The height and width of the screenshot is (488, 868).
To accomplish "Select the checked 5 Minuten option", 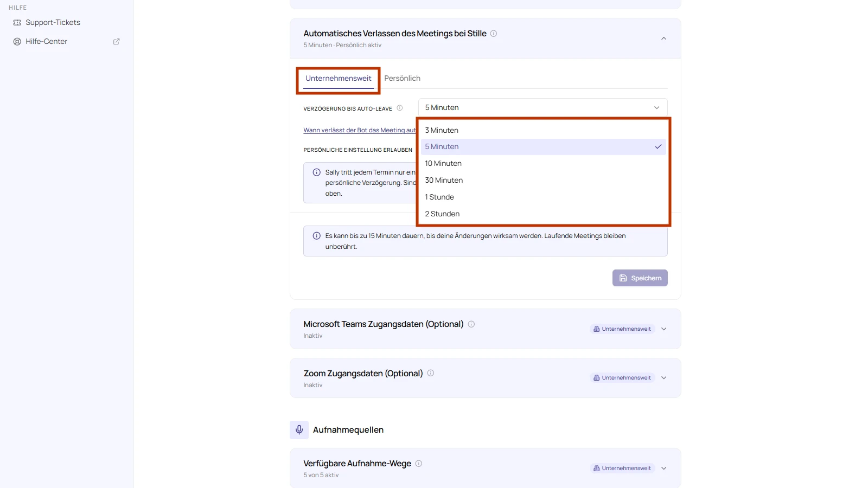I will coord(543,147).
